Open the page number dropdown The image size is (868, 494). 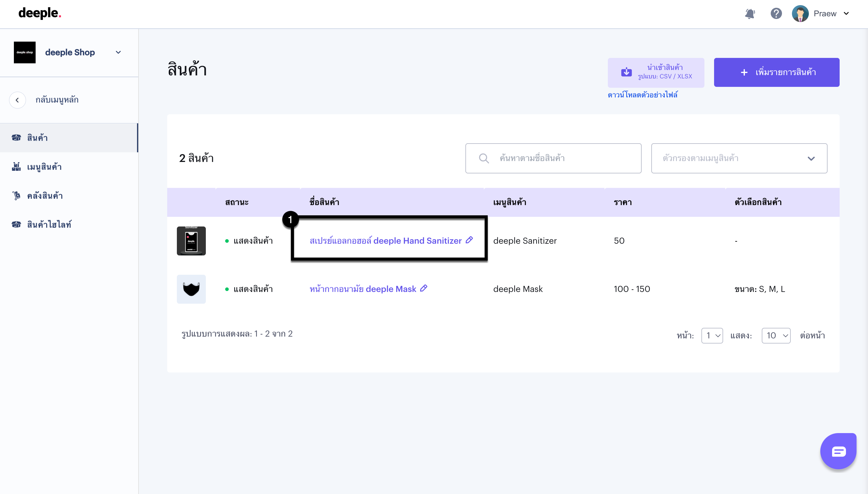(712, 336)
